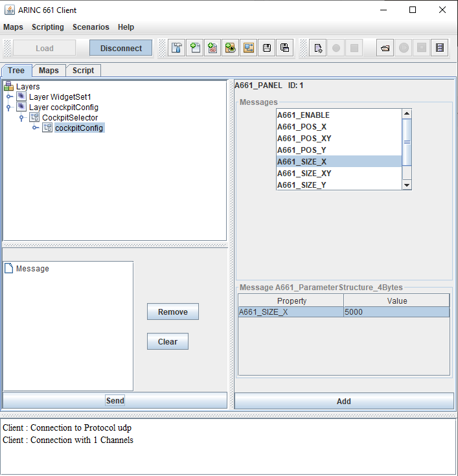Click the JS script file toolbar icon
Image resolution: width=458 pixels, height=476 pixels.
(212, 48)
